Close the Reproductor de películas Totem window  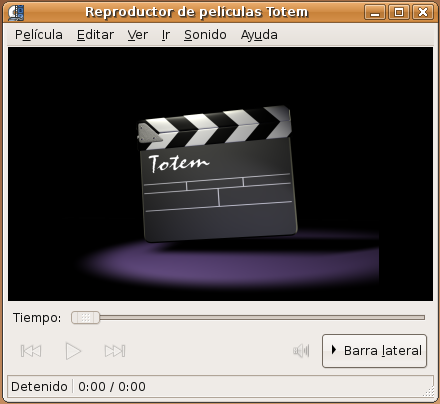(x=423, y=13)
